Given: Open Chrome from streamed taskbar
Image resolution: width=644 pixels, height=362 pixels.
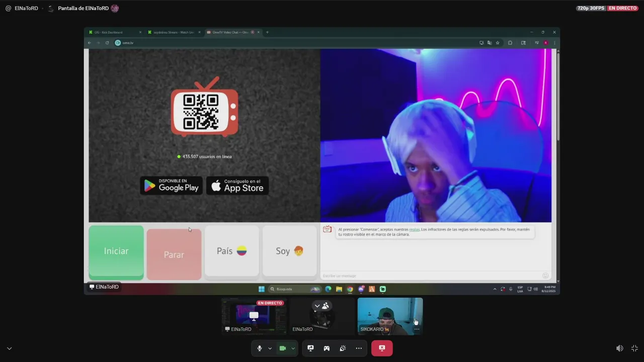Looking at the screenshot, I should (x=350, y=289).
